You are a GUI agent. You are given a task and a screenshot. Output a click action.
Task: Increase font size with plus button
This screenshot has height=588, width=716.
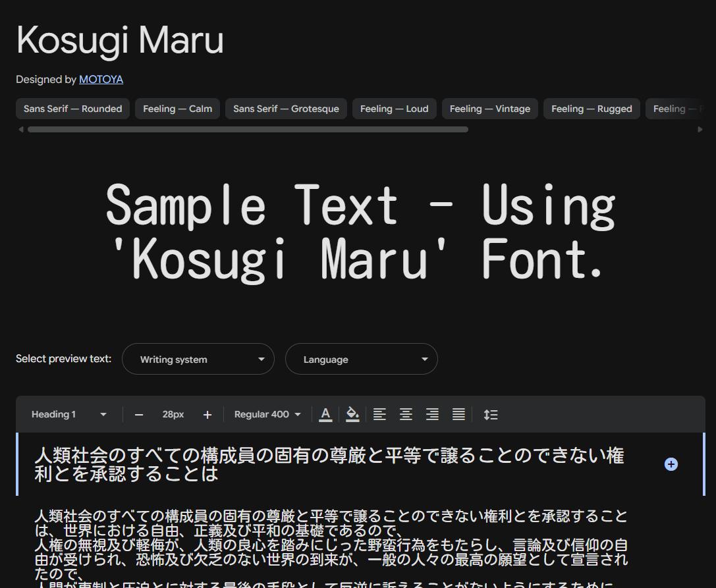point(207,415)
